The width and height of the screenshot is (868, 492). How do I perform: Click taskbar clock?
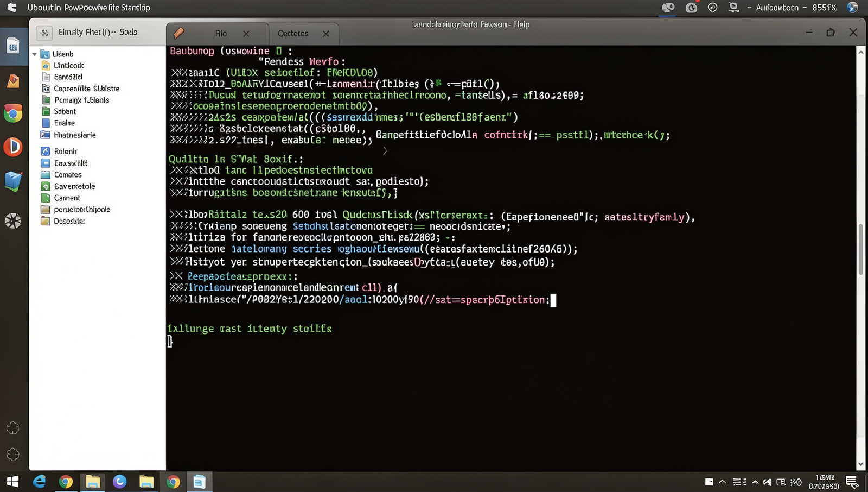[824, 482]
